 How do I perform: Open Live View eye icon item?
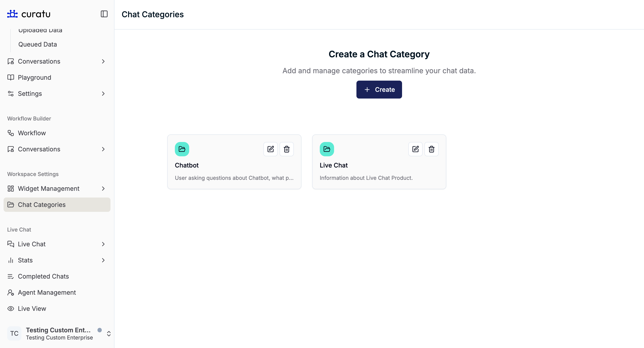point(32,308)
